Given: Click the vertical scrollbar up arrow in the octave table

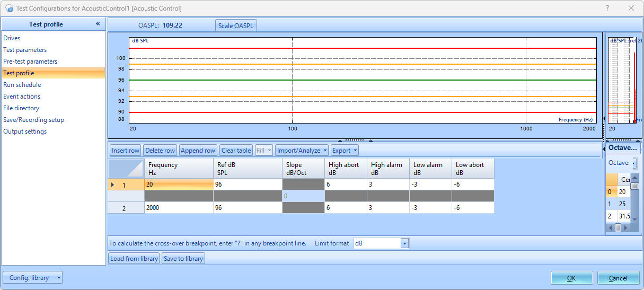Looking at the screenshot, I should tap(634, 178).
